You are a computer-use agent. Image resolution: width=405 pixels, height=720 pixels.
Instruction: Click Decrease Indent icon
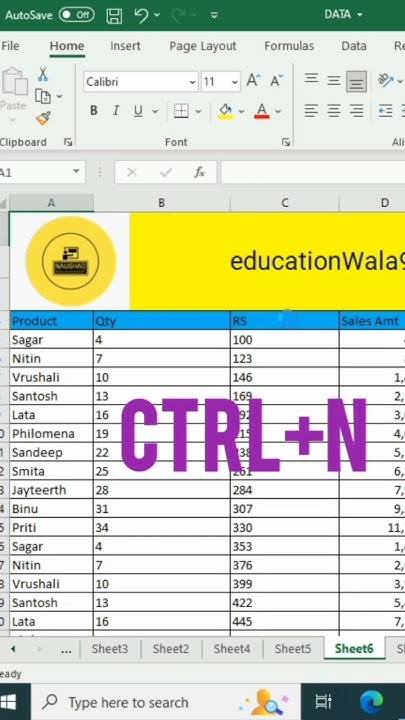click(x=385, y=111)
